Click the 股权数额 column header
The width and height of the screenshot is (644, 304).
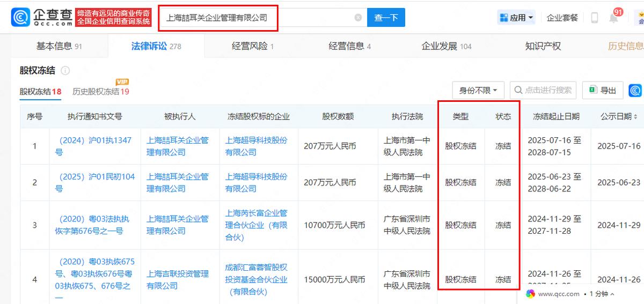point(338,116)
